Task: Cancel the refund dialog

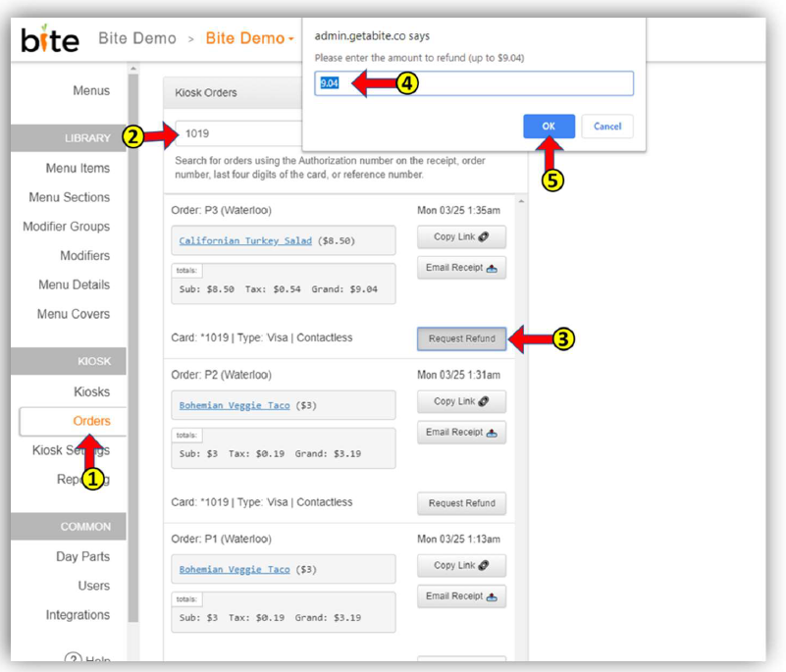Action: 606,127
